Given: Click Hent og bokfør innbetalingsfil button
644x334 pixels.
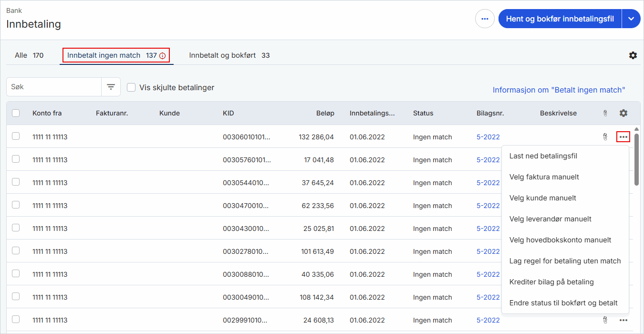Looking at the screenshot, I should coord(560,19).
